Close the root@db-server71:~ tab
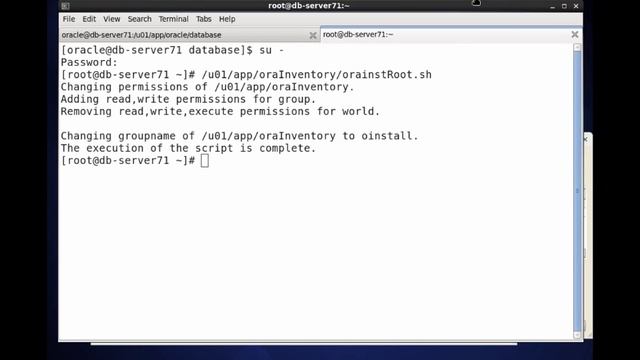The image size is (640, 360). point(575,34)
